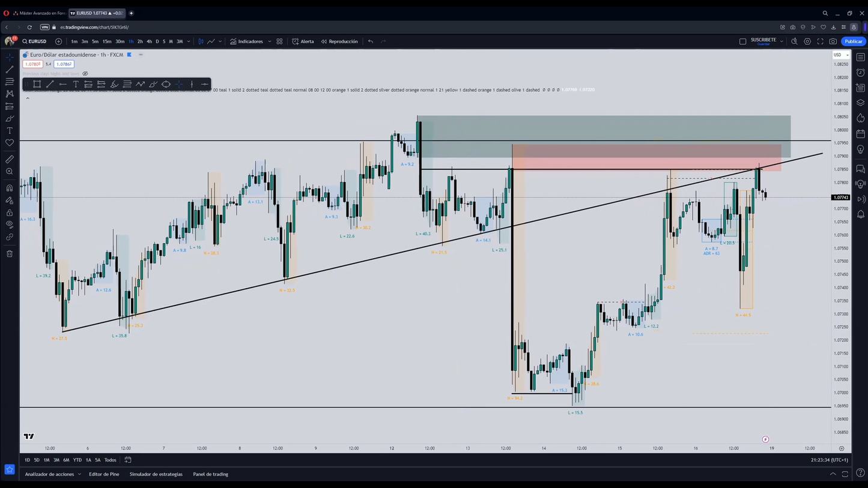Click the trash remove objects icon

[x=10, y=254]
